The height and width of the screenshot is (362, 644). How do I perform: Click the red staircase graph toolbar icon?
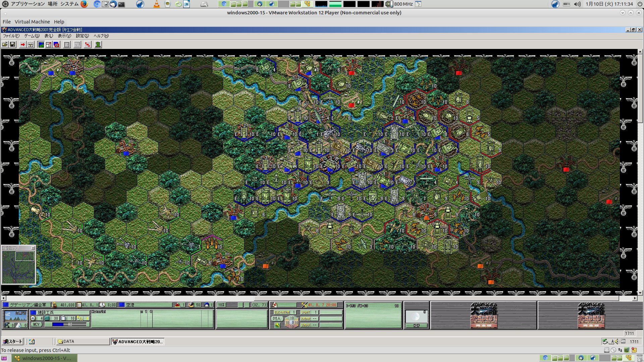tap(88, 45)
